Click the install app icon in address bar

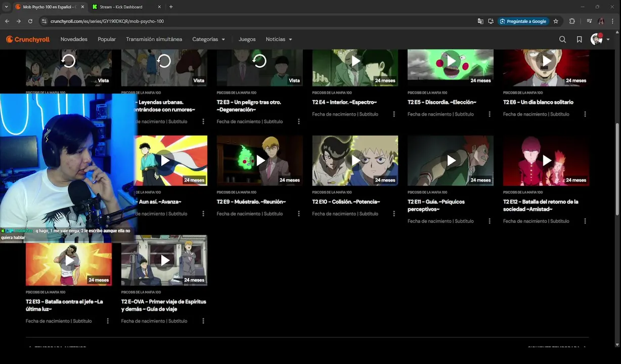(x=491, y=21)
